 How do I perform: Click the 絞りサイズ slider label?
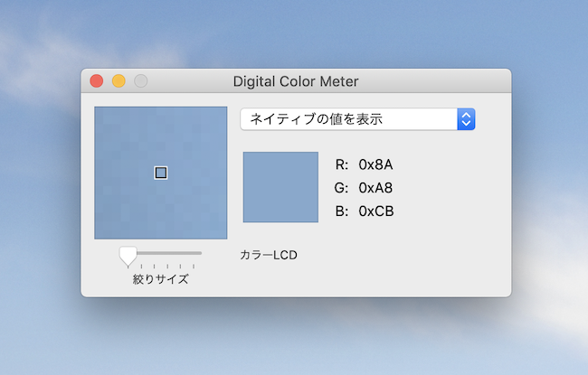pyautogui.click(x=160, y=279)
